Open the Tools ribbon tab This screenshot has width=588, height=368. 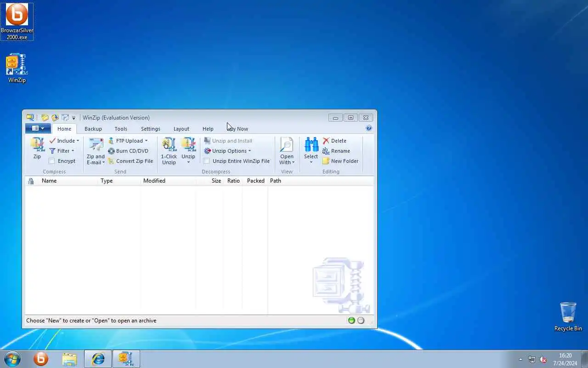[121, 129]
